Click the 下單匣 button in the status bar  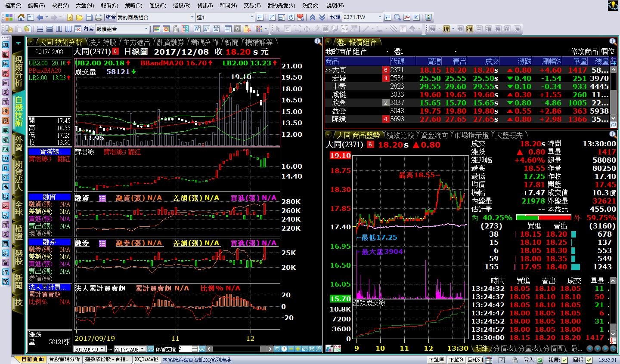tap(436, 360)
